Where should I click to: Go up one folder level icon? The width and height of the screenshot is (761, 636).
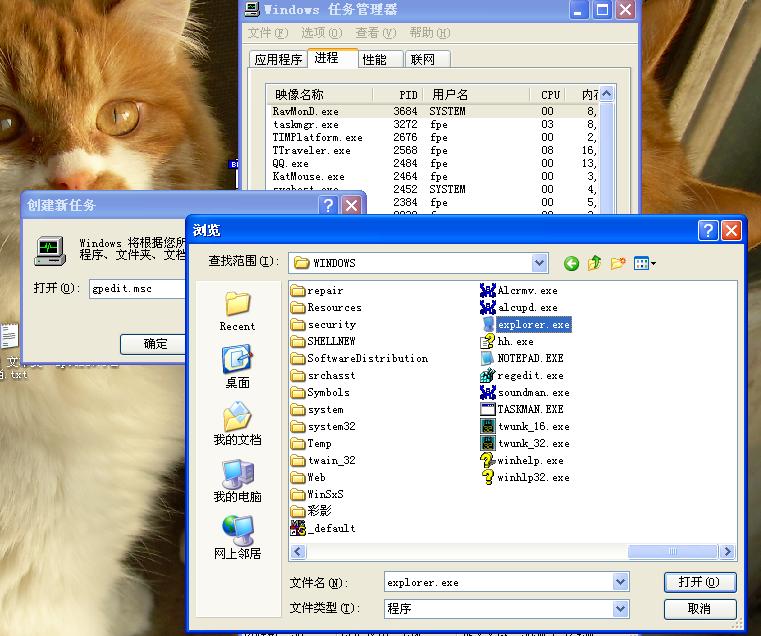pos(595,263)
